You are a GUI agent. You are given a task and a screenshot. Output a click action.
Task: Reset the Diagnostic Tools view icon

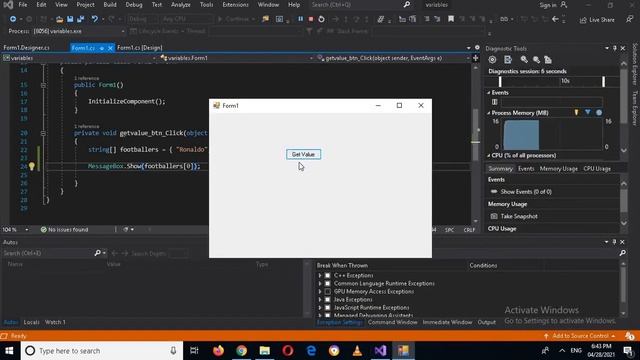click(548, 60)
